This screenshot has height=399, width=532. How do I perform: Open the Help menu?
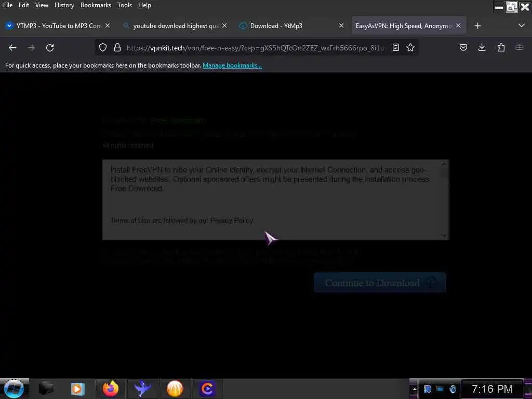coord(144,5)
